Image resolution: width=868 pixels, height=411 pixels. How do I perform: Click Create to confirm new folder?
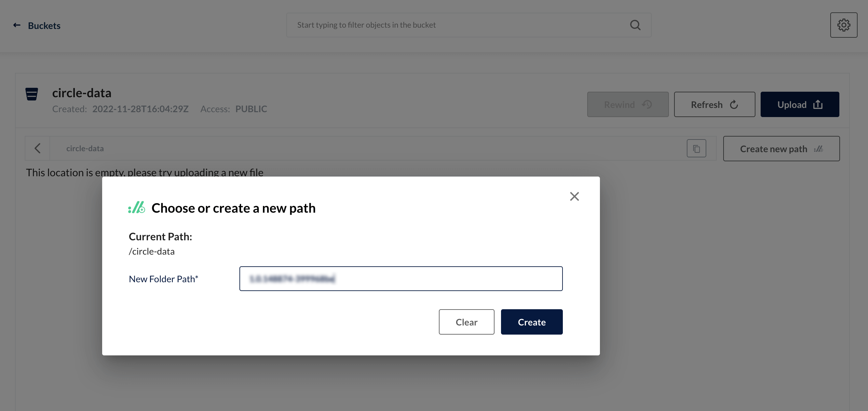pyautogui.click(x=531, y=321)
